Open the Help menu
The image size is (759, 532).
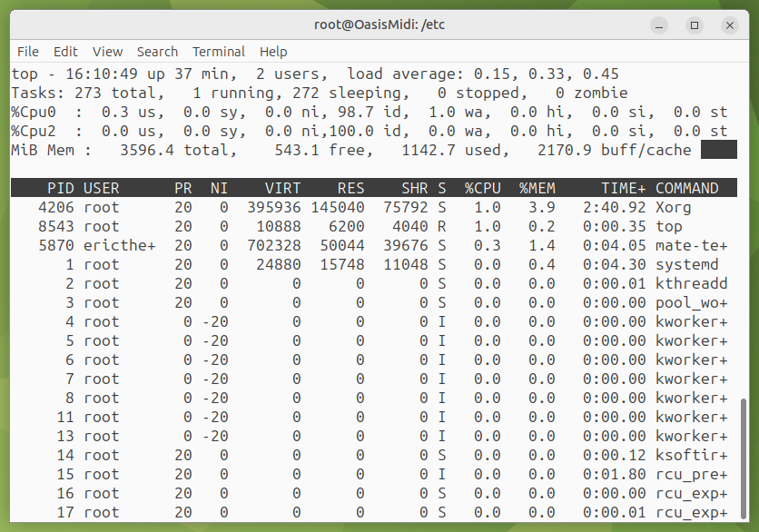click(273, 52)
